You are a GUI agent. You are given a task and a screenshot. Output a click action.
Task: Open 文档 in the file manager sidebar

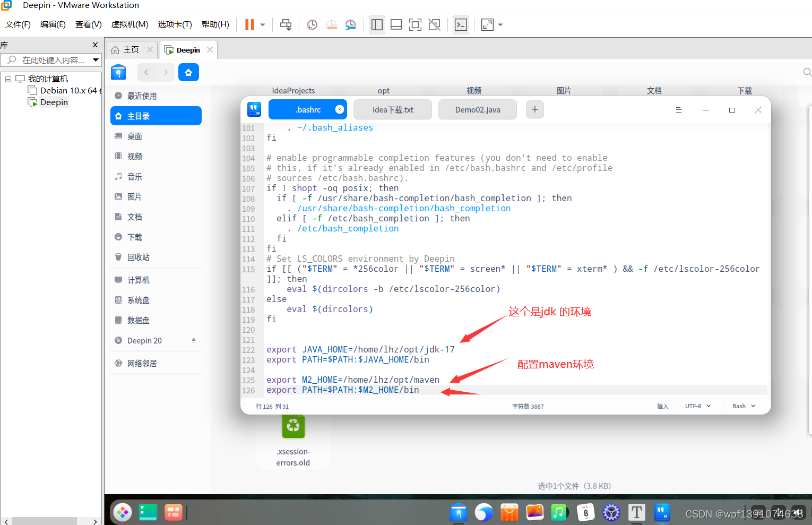[156, 217]
